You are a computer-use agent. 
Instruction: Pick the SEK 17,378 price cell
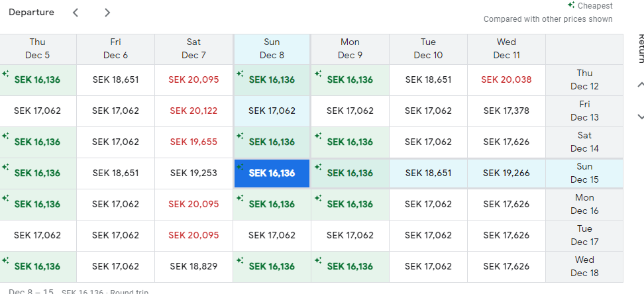coord(506,111)
